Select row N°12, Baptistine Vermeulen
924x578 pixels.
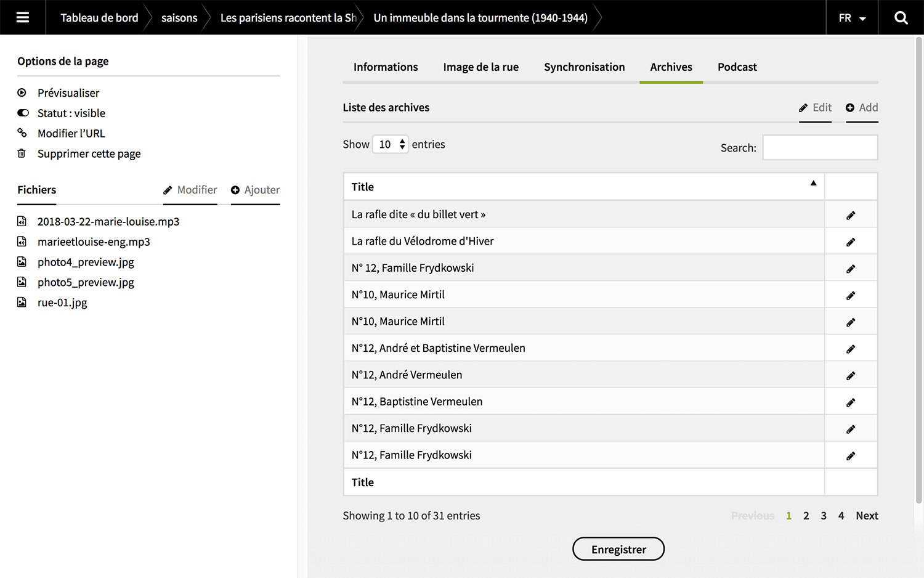pos(610,401)
